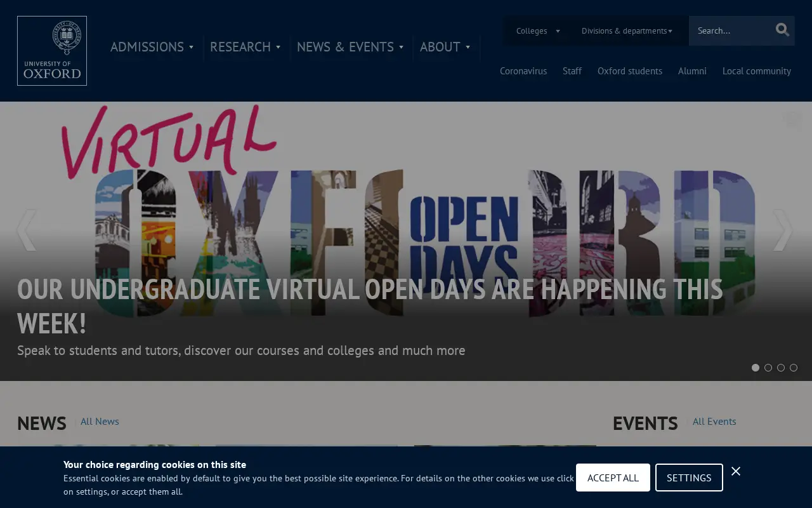Open the virtual open days headline
This screenshot has height=508, width=812.
tap(370, 306)
